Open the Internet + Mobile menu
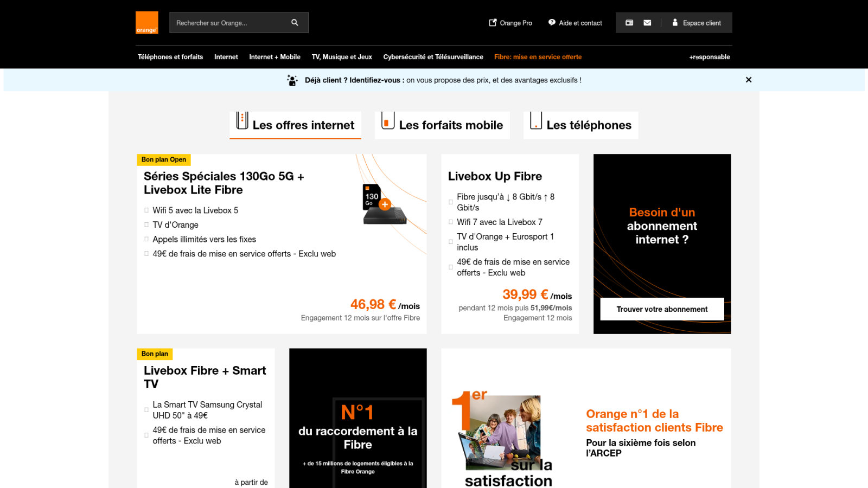The width and height of the screenshot is (868, 488). coord(275,57)
